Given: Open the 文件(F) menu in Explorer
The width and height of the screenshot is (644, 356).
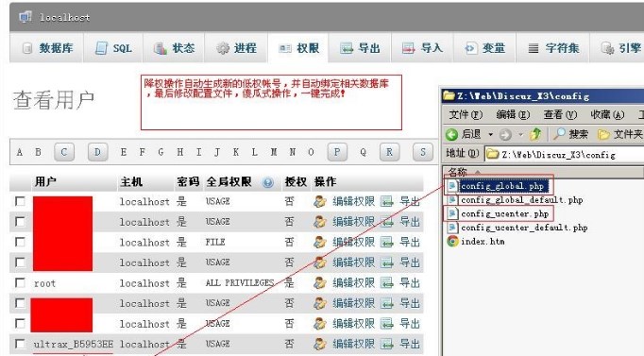Looking at the screenshot, I should (x=466, y=115).
